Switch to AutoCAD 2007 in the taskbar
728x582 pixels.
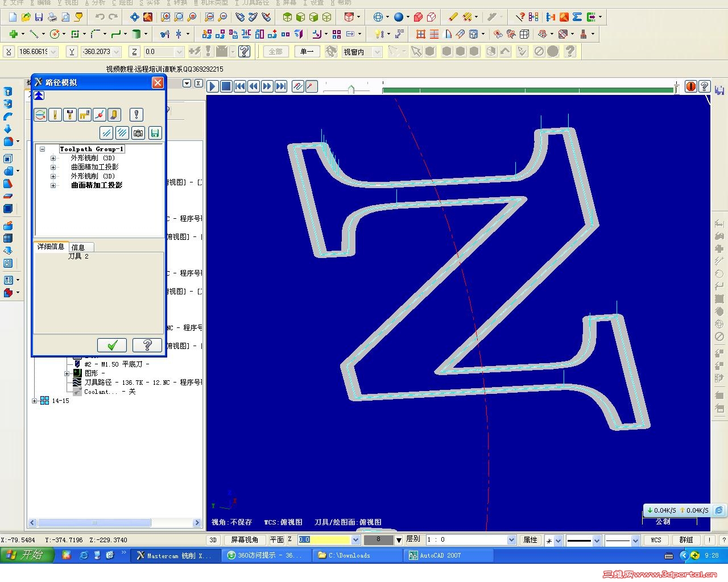tap(447, 555)
